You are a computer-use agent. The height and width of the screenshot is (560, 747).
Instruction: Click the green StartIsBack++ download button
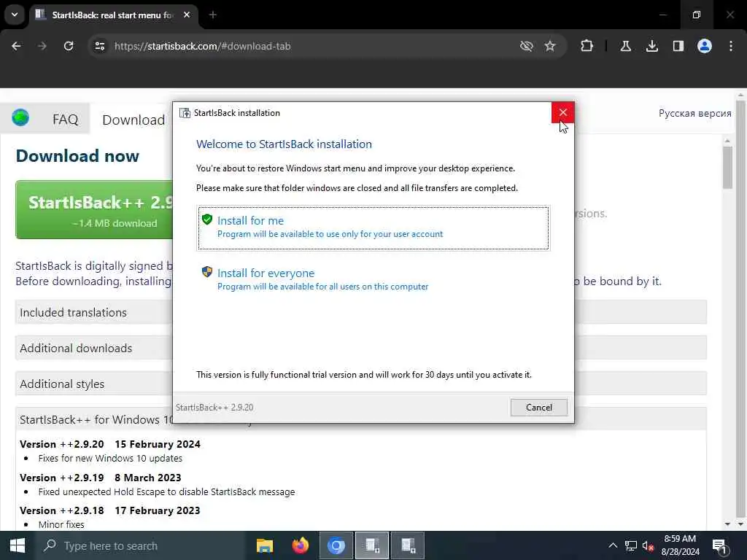[x=94, y=209]
